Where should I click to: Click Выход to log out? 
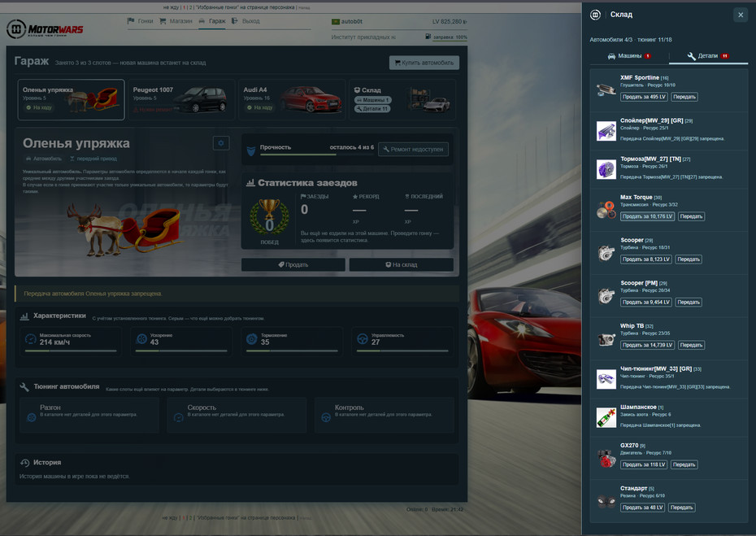[x=245, y=21]
